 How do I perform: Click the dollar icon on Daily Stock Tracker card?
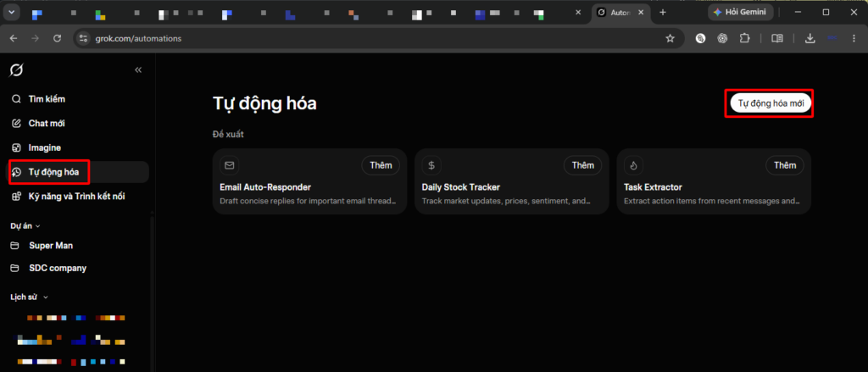click(431, 165)
